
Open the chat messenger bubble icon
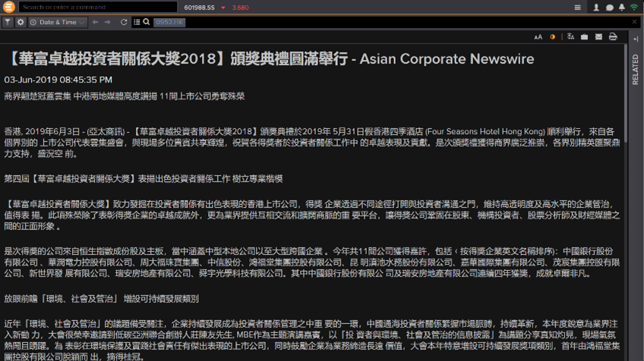610,8
